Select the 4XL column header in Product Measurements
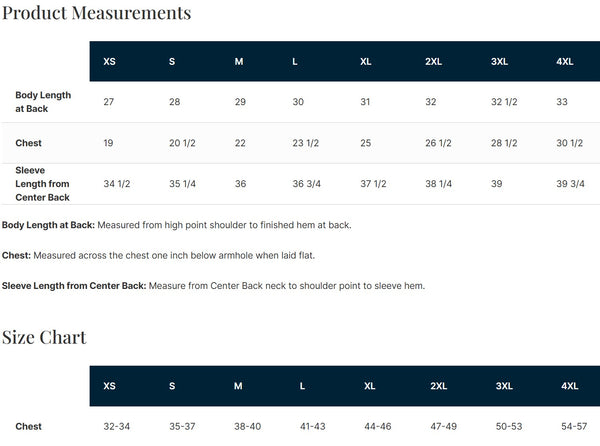Image resolution: width=600 pixels, height=446 pixels. [564, 61]
